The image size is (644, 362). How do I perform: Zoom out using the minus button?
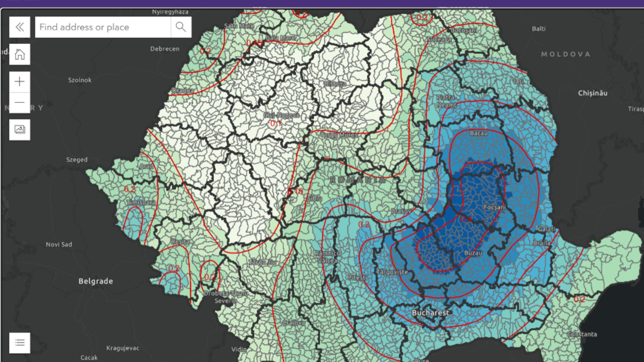[x=19, y=103]
